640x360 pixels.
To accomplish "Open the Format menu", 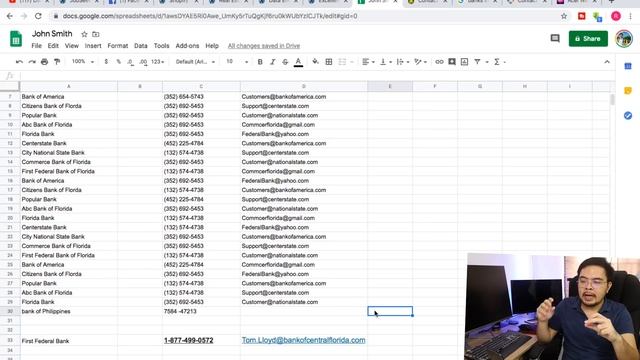I will click(x=118, y=46).
